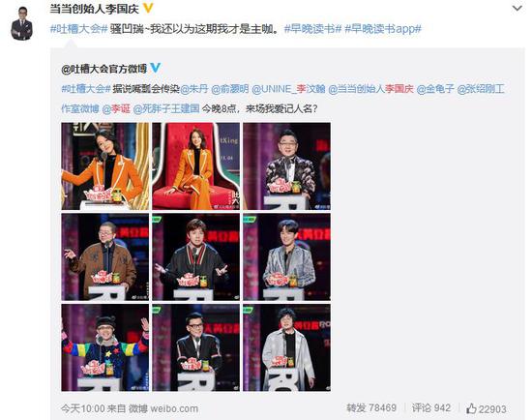Click the poster's profile avatar
The height and width of the screenshot is (420, 532).
click(x=21, y=24)
